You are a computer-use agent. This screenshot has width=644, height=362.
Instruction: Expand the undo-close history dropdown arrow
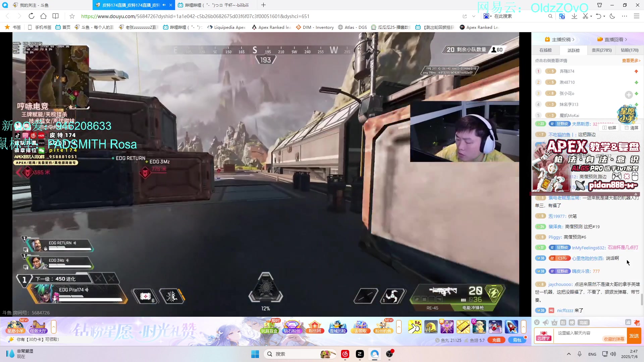point(604,16)
